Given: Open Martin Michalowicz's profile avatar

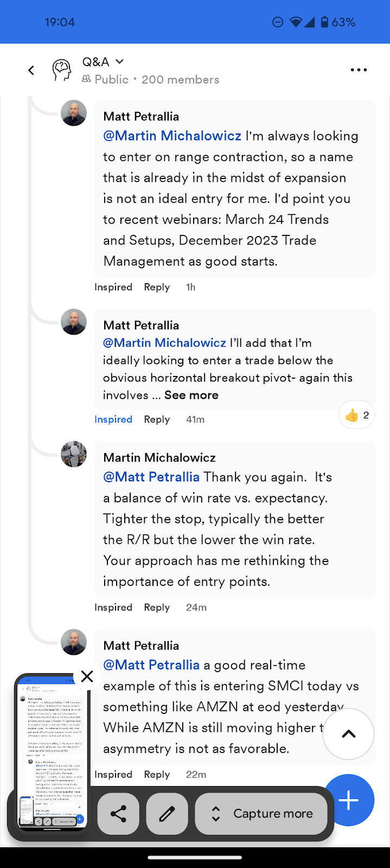Looking at the screenshot, I should click(x=74, y=454).
